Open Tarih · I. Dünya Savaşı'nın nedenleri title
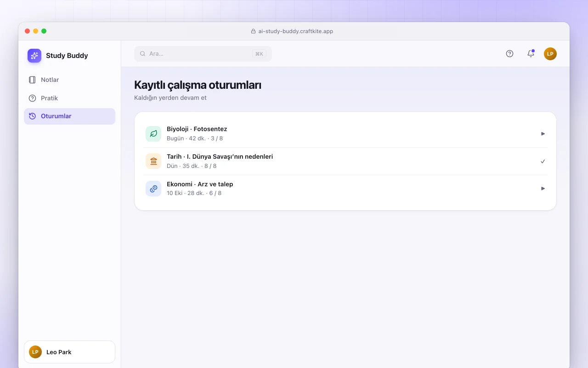The image size is (588, 368). click(x=220, y=156)
